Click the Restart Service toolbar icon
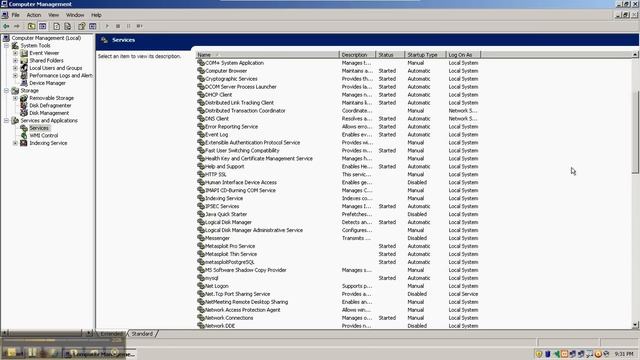 tap(140, 26)
